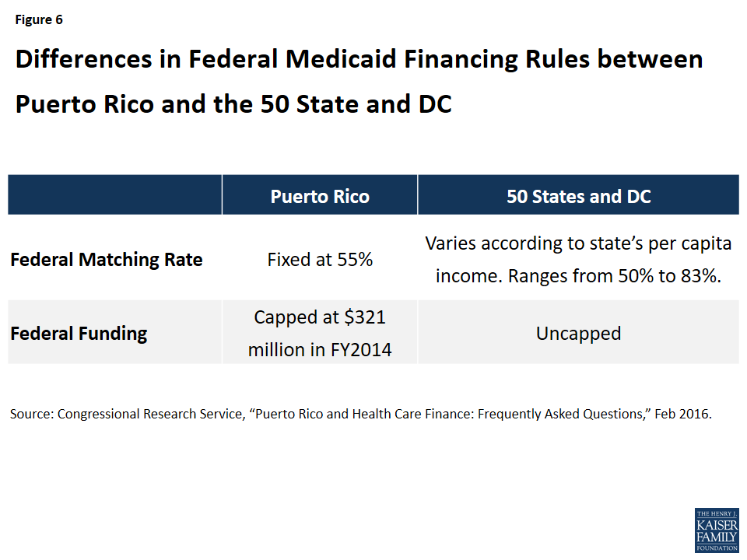Click the words Puerto Rico in the title
Screen dimensions: 747x560
pos(85,103)
